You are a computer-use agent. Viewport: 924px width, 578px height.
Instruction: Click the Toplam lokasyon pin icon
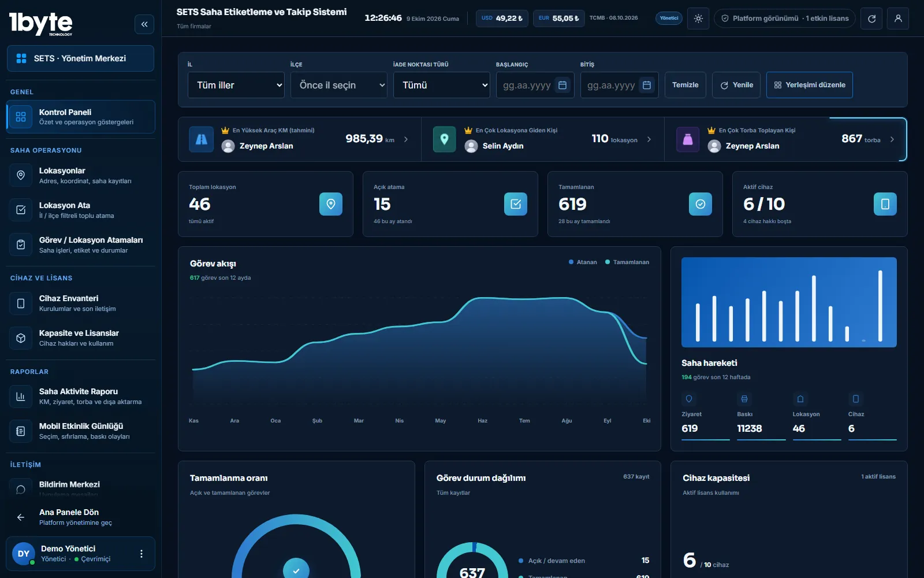[331, 204]
